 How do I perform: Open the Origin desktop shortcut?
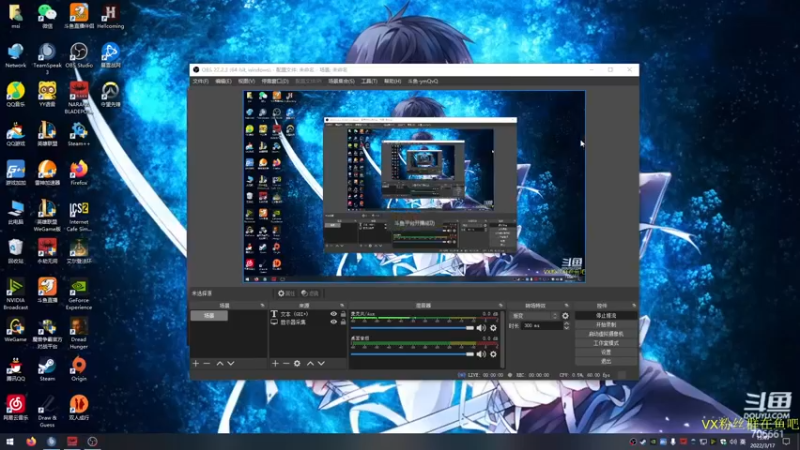click(x=79, y=370)
